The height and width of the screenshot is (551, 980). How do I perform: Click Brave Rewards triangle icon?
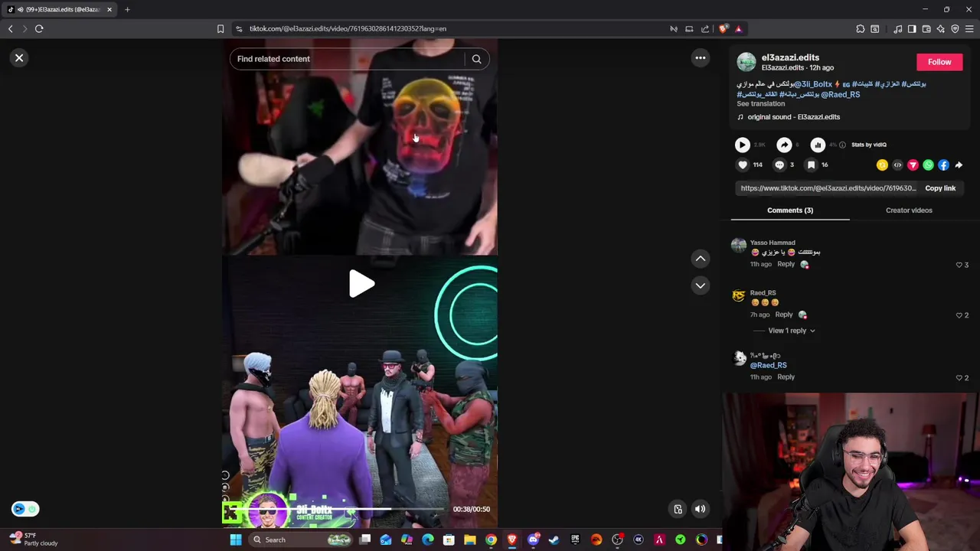tap(738, 29)
